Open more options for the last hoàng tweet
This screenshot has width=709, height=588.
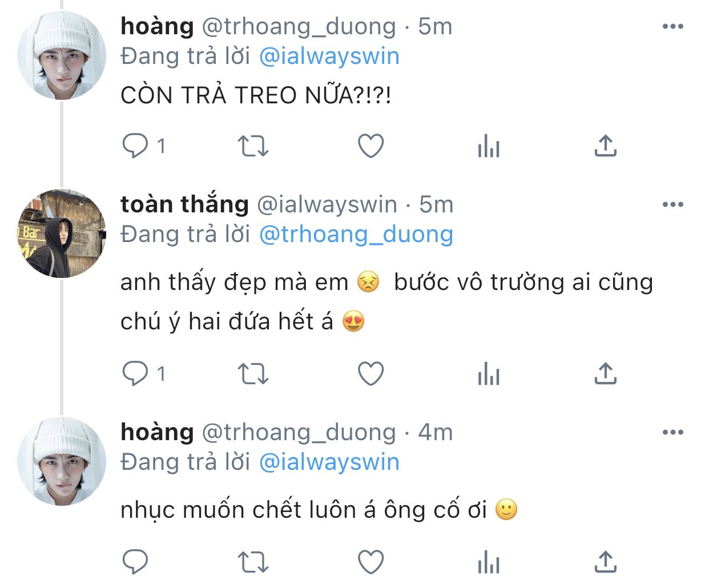coord(672,432)
